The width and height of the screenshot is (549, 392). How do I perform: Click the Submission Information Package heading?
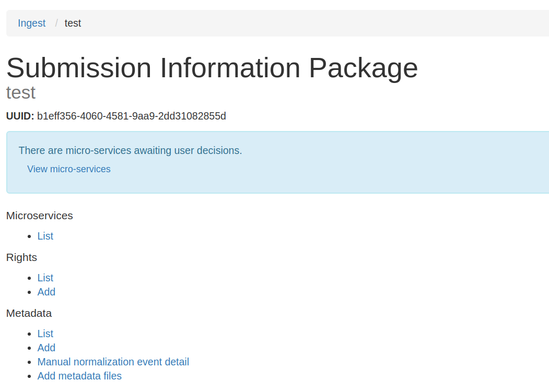coord(212,68)
